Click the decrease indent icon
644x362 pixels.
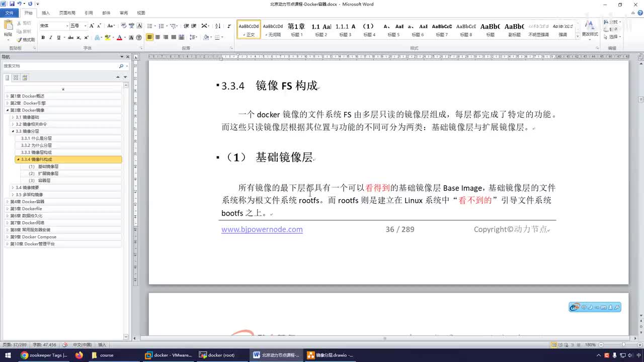[x=186, y=26]
